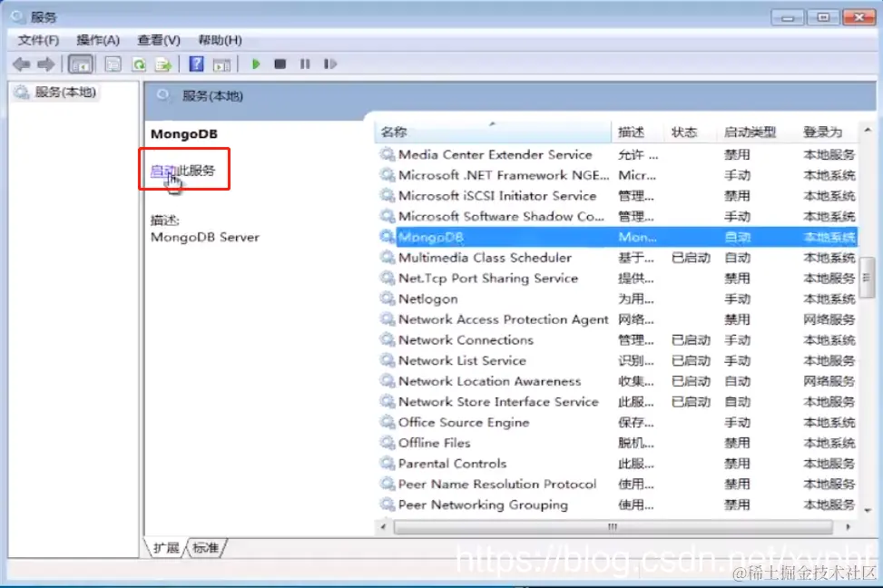Click the horizontal scrollbar thumb
The image size is (883, 588).
[613, 527]
